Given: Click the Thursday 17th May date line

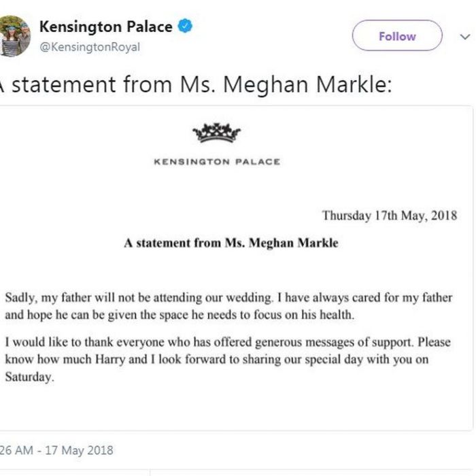Looking at the screenshot, I should pos(390,216).
